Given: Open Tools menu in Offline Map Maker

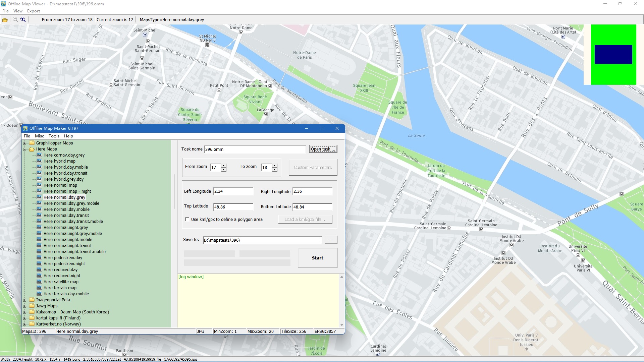Looking at the screenshot, I should coord(54,136).
